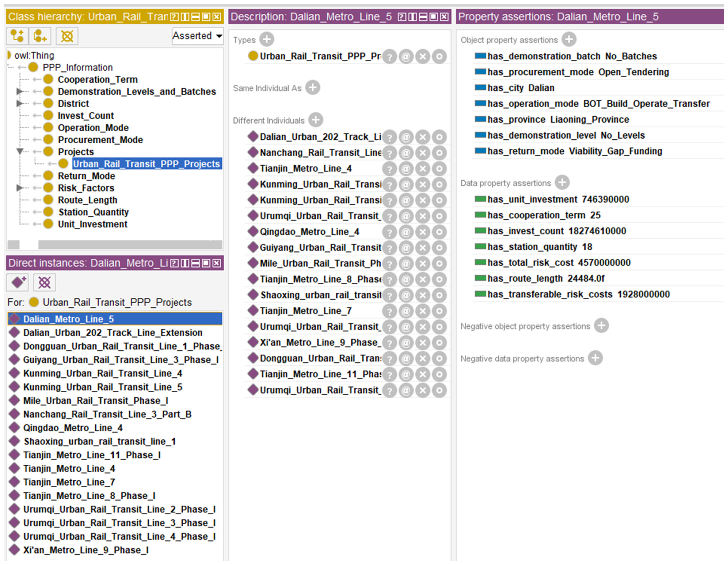This screenshot has height=564, width=728.
Task: Select the Return_Mode class in hierarchy
Action: [x=86, y=176]
